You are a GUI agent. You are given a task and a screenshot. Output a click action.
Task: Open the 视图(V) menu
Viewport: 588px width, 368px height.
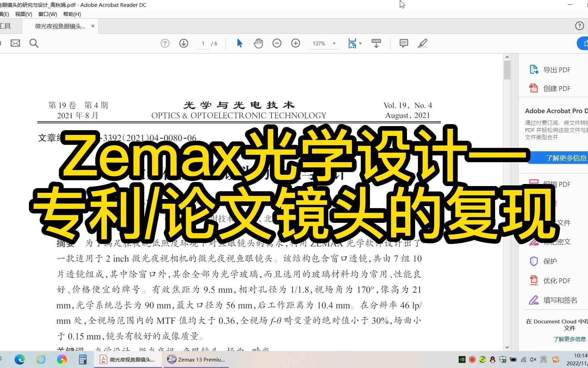[24, 14]
